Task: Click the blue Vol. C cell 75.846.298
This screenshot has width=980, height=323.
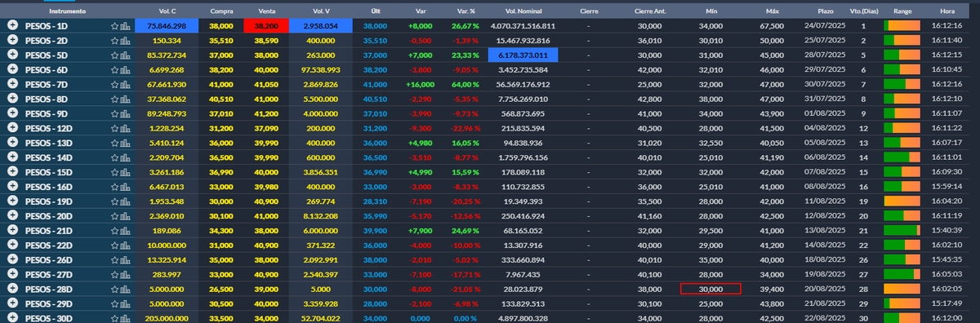Action: [x=167, y=26]
